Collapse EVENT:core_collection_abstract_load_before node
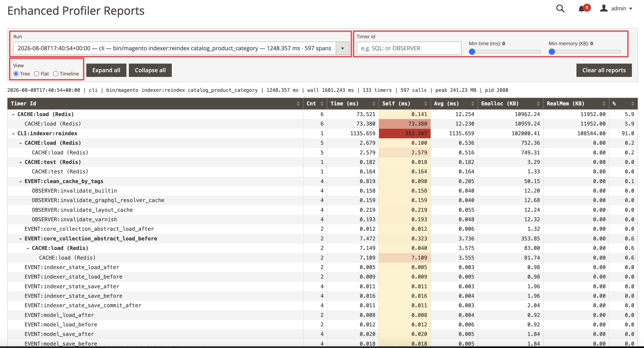644x348 pixels. [x=21, y=239]
